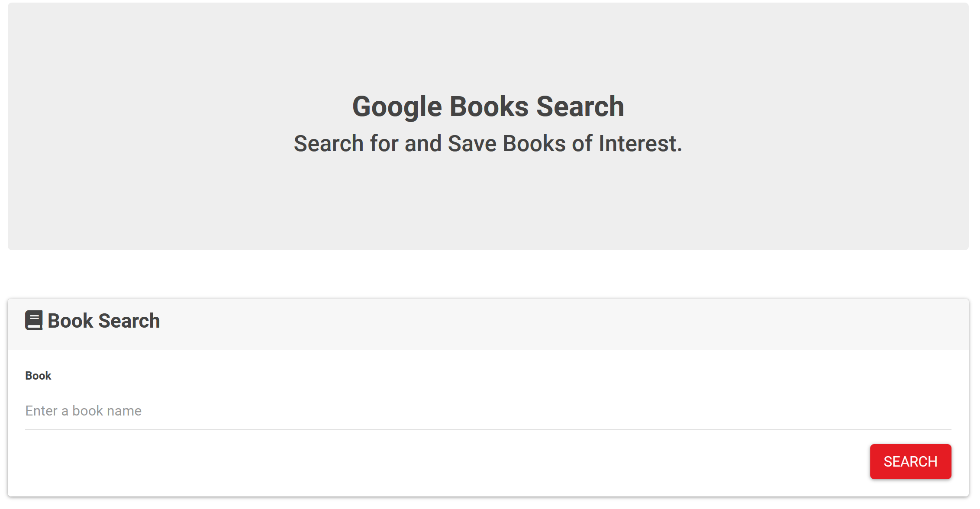Click the word "Interest." in the subtitle

pos(640,144)
